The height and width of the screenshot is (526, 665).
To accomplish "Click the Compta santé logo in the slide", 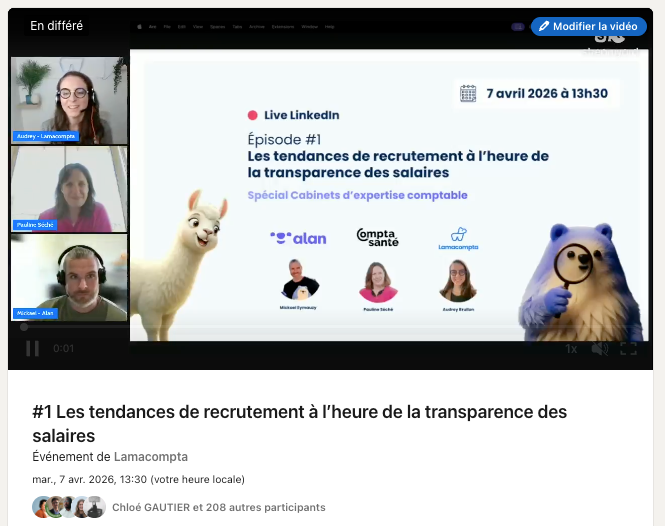I will point(377,238).
